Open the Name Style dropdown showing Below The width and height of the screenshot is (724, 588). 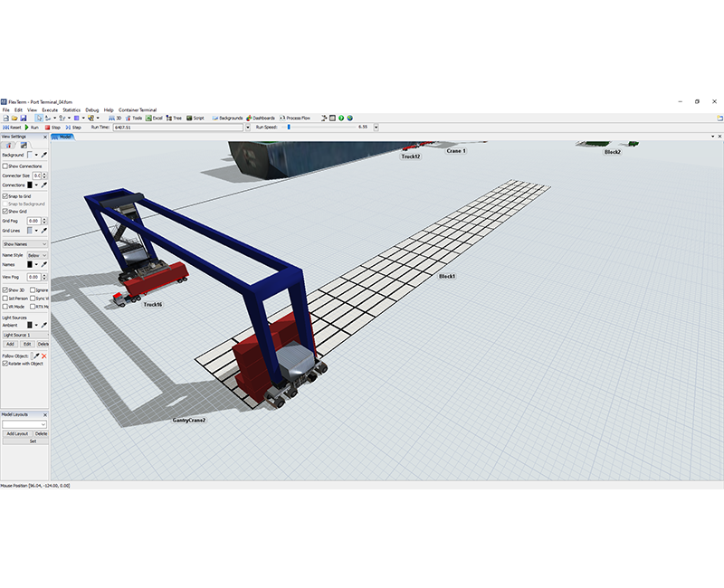click(x=39, y=255)
